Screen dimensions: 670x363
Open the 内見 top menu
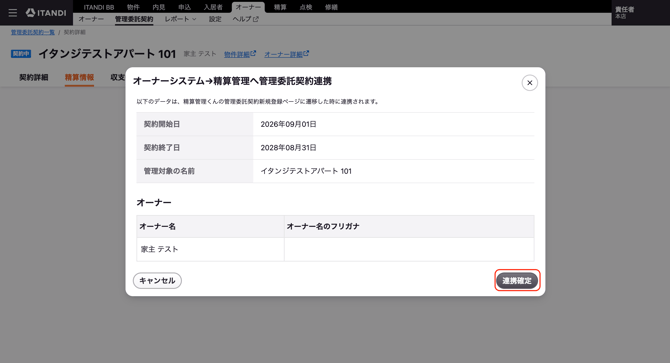point(159,7)
